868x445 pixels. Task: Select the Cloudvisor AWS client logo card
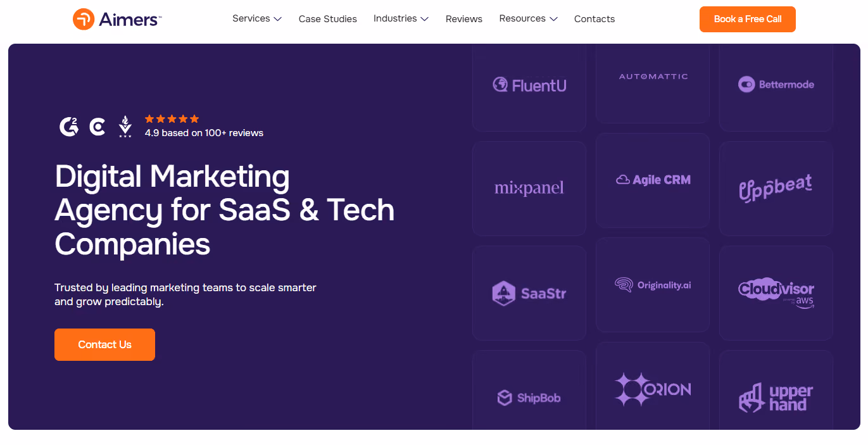click(x=776, y=293)
